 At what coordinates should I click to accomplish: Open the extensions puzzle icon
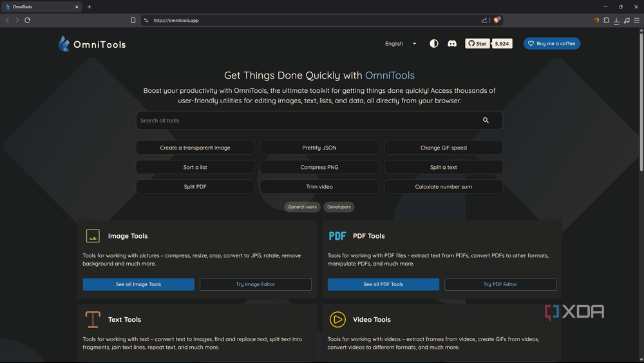[x=607, y=20]
